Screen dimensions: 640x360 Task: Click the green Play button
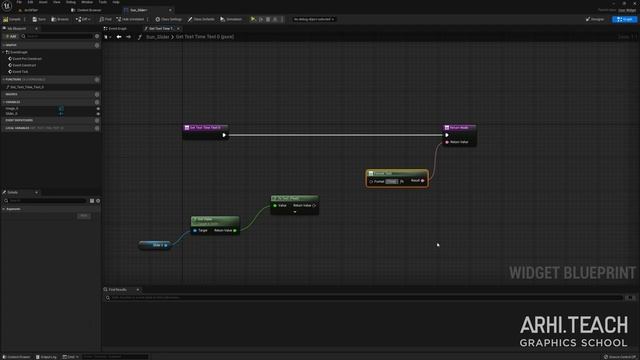(x=253, y=19)
